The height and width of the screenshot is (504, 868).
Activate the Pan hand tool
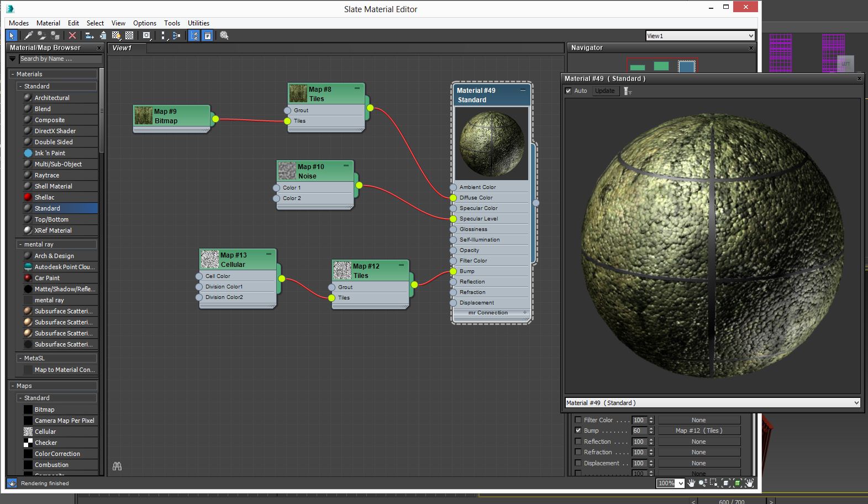(691, 483)
